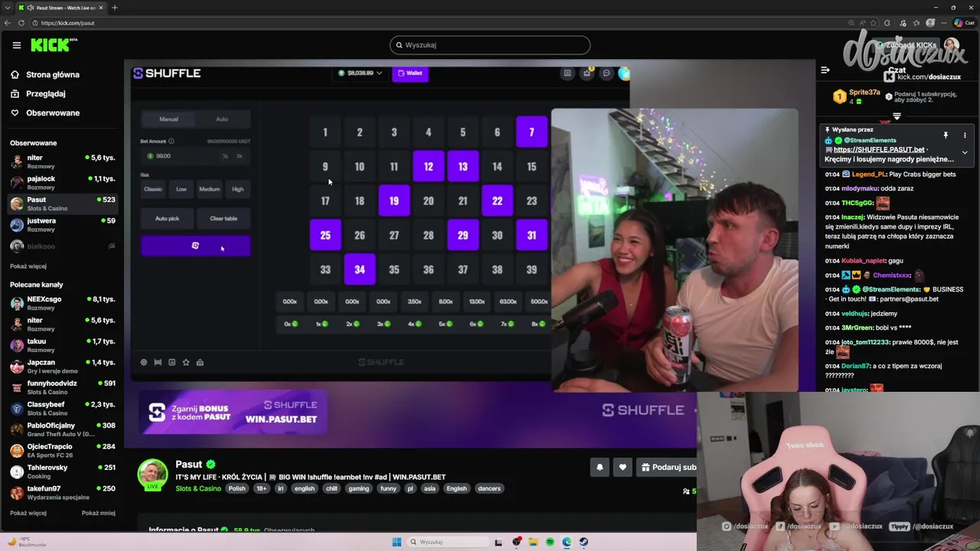The height and width of the screenshot is (551, 980).
Task: Open Shuffle chat bubble icon
Action: coord(606,73)
